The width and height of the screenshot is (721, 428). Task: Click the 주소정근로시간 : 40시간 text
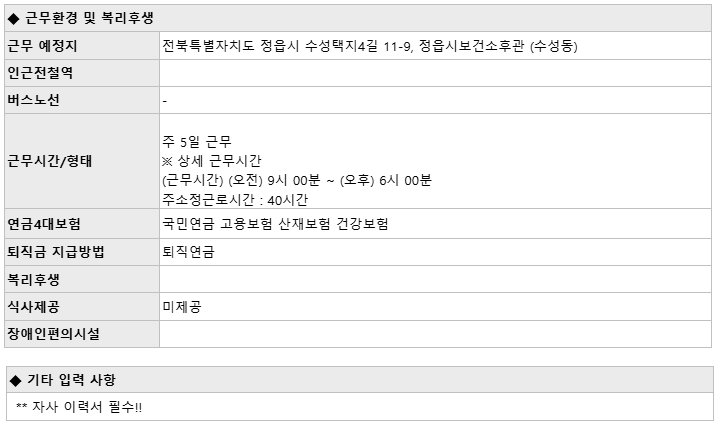235,200
